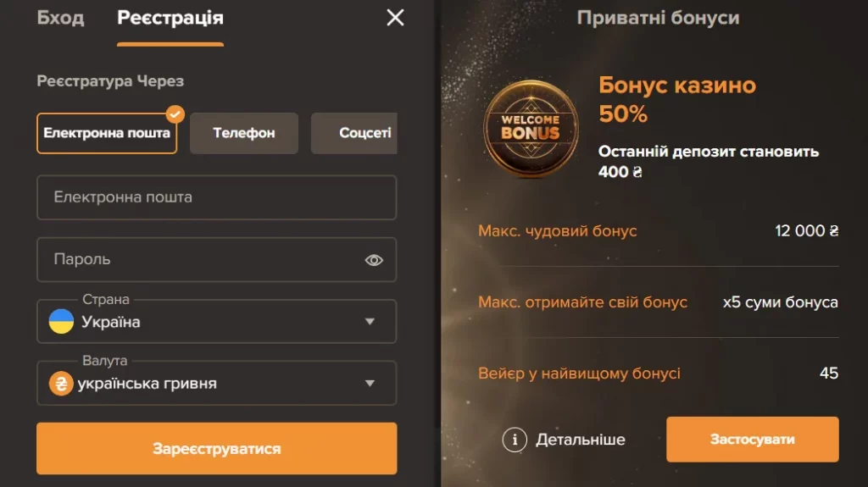
Task: Click the info circle icon beside Детальніше
Action: click(515, 440)
